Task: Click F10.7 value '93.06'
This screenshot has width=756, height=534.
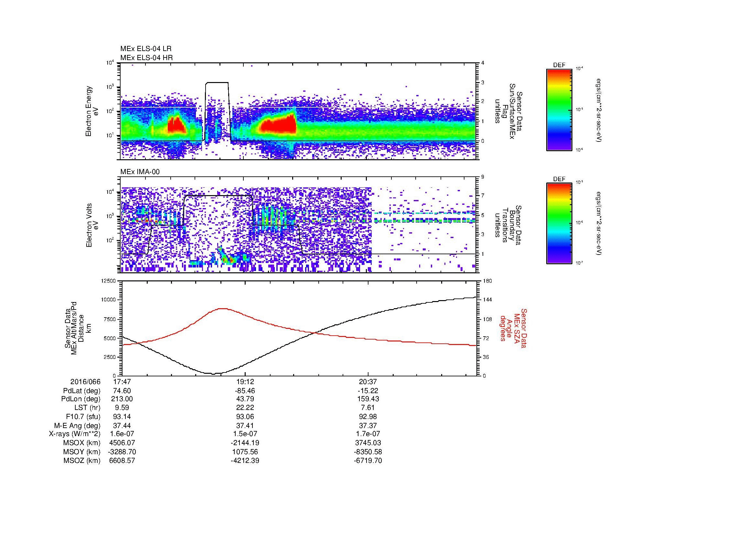Action: [245, 416]
